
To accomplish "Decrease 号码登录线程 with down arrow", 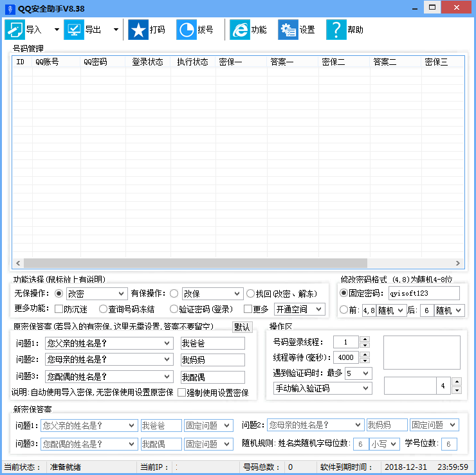I will pos(365,345).
